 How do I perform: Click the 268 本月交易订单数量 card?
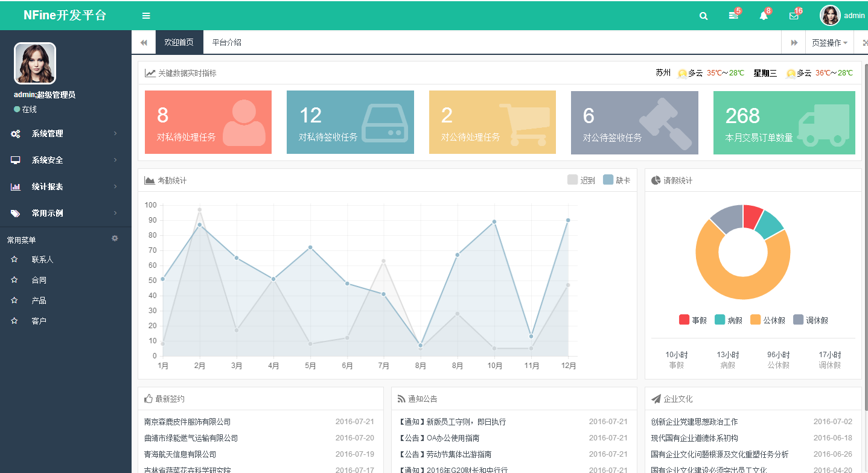[x=783, y=122]
